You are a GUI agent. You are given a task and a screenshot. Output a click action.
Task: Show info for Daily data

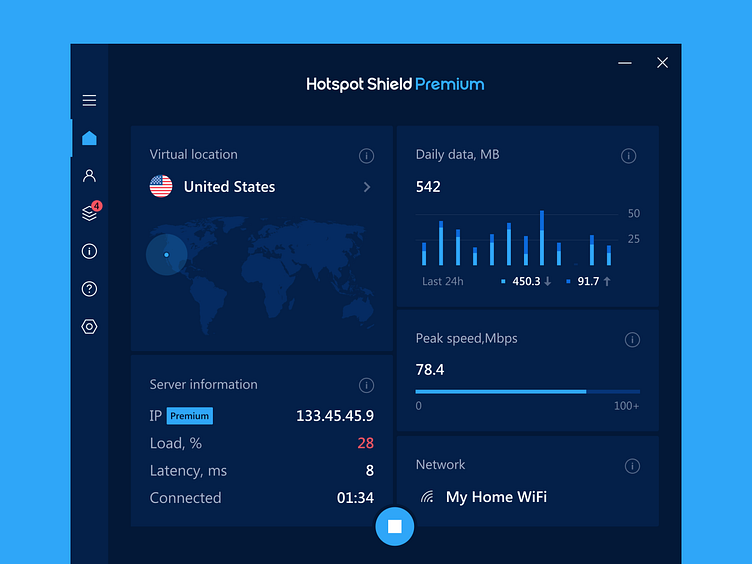point(628,155)
